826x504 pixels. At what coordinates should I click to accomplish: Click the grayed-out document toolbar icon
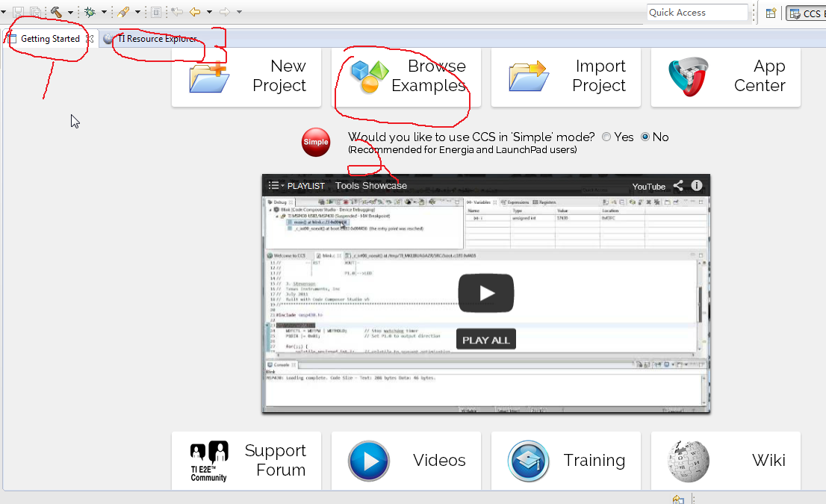click(x=156, y=12)
